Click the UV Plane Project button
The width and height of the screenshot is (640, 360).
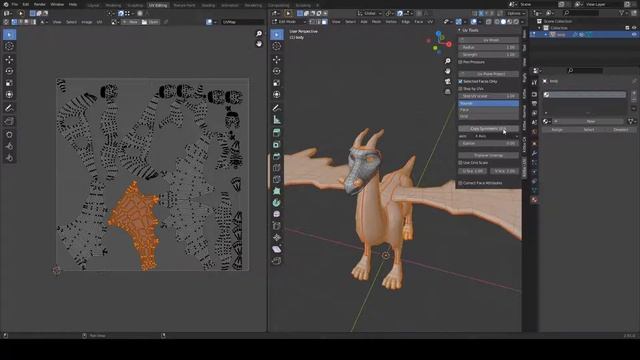pos(489,74)
